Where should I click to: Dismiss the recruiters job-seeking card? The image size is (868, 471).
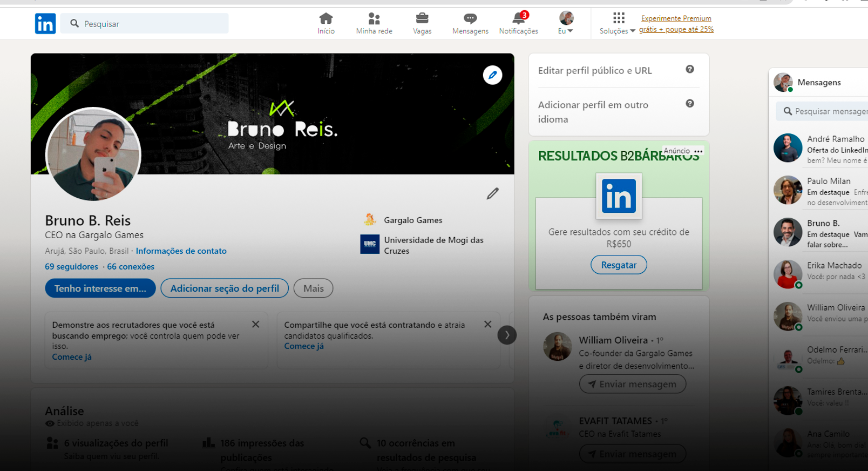coord(256,325)
